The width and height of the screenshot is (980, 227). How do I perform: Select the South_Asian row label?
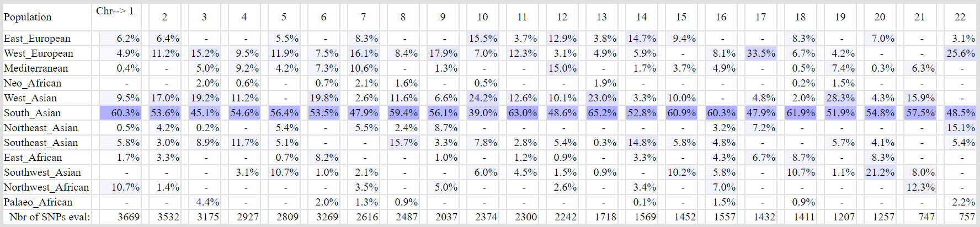tap(32, 113)
